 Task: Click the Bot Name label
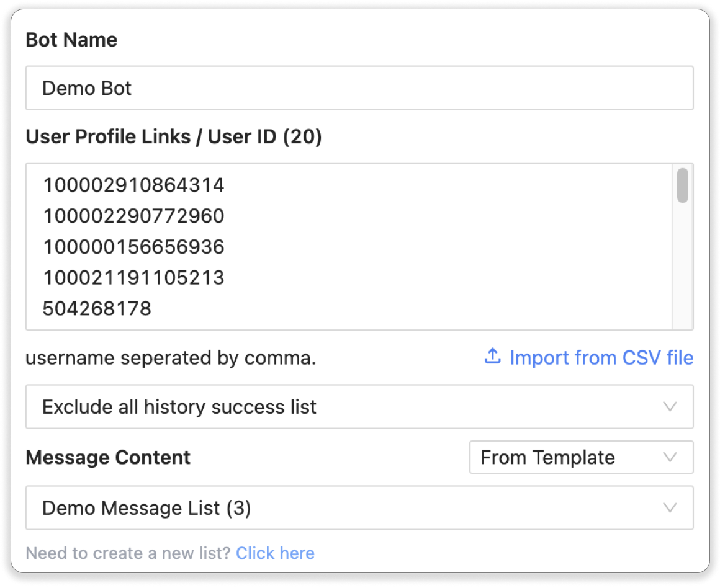[x=71, y=39]
